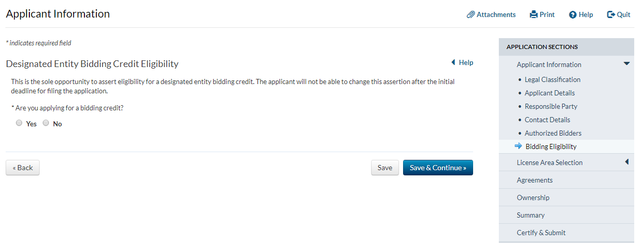
Task: Click the blue arrow beside Bidding Eligibility
Action: point(518,146)
